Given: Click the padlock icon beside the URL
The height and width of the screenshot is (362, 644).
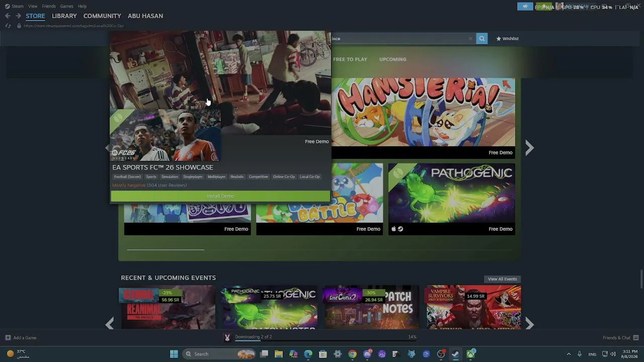Looking at the screenshot, I should [x=19, y=26].
